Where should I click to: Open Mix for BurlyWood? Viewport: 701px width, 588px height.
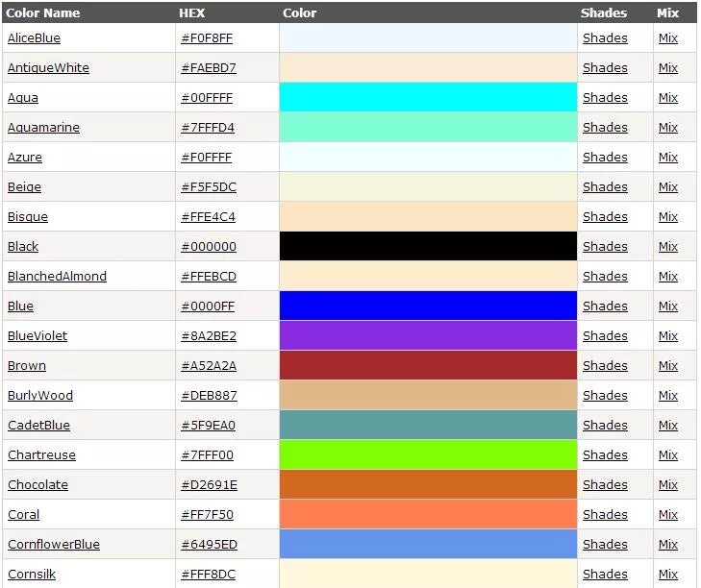point(668,396)
